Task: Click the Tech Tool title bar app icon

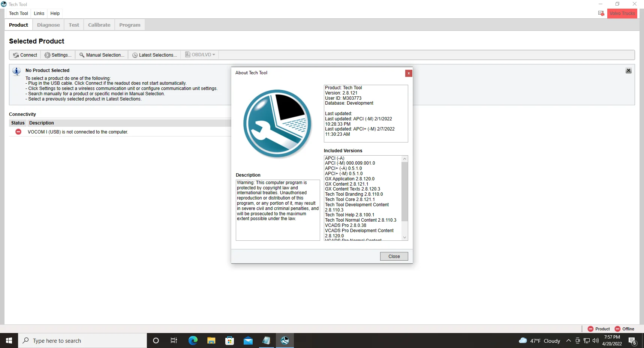Action: tap(4, 4)
